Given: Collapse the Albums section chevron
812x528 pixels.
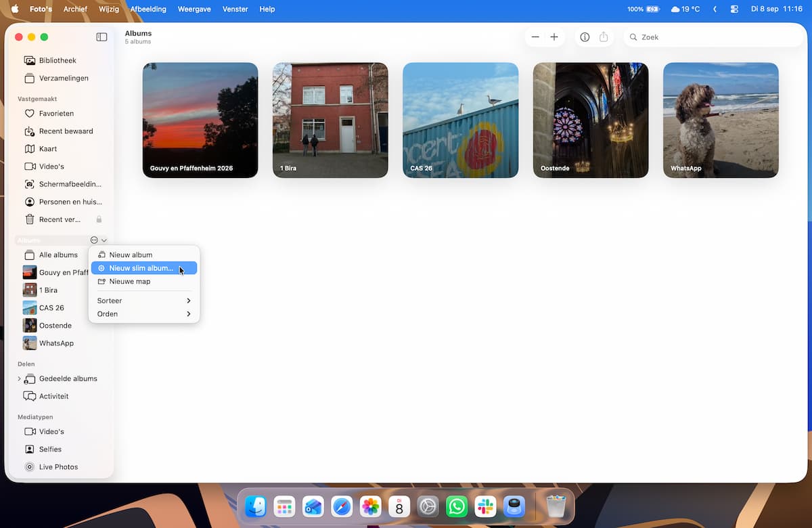Looking at the screenshot, I should [x=104, y=240].
